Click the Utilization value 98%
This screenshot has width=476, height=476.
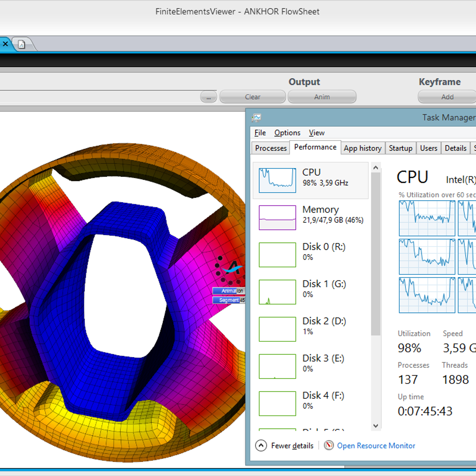click(x=409, y=348)
